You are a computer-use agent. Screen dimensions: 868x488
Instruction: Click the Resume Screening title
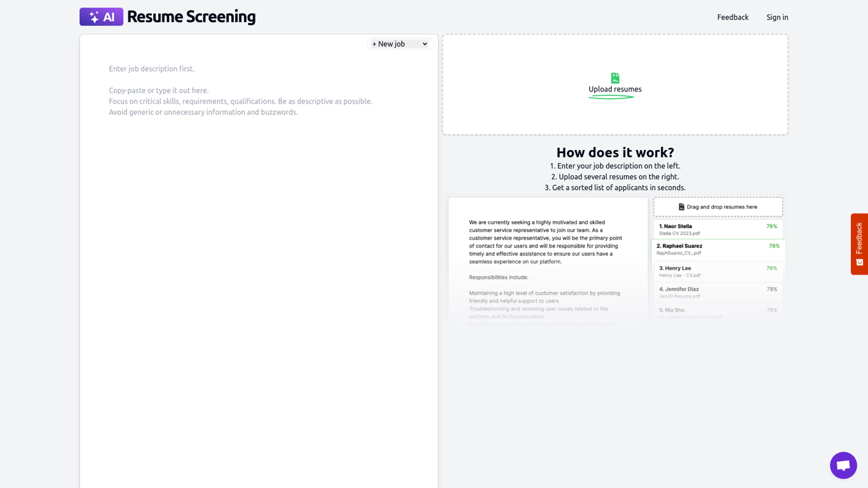pyautogui.click(x=191, y=17)
